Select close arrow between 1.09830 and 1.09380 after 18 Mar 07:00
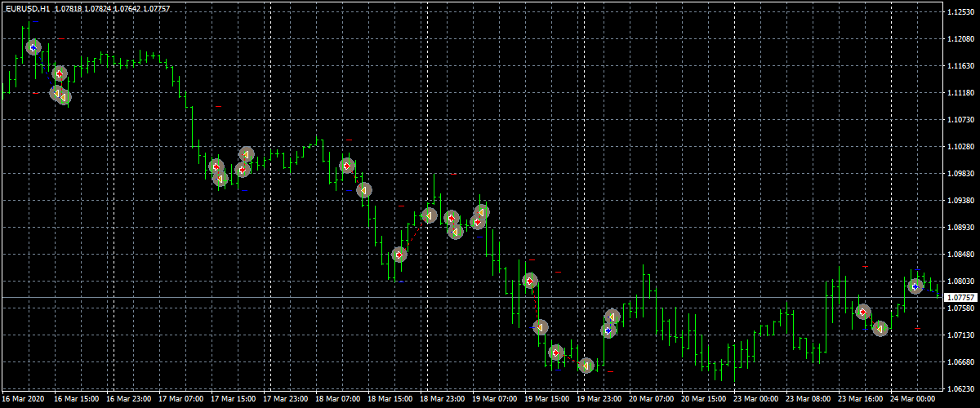This screenshot has height=408, width=980. point(364,190)
